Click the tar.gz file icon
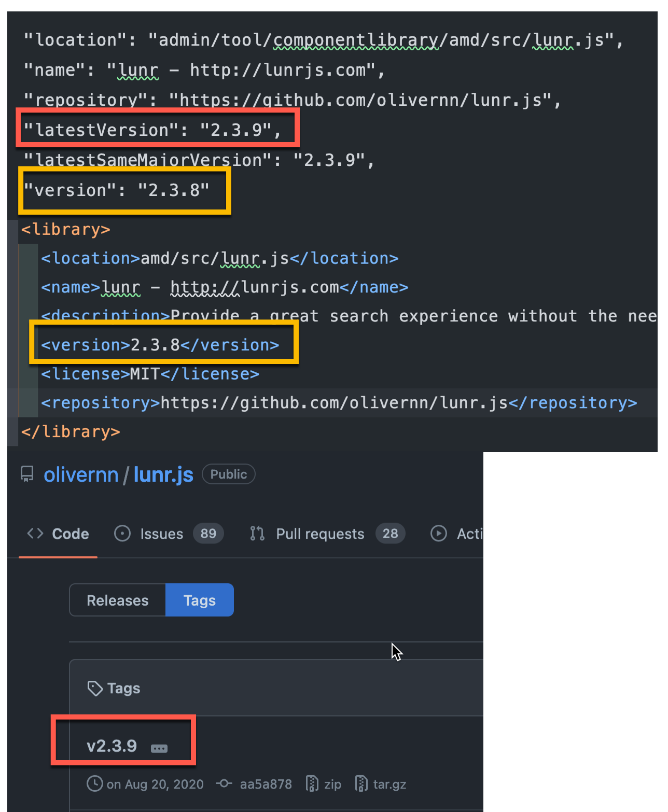The image size is (668, 812). 361,783
